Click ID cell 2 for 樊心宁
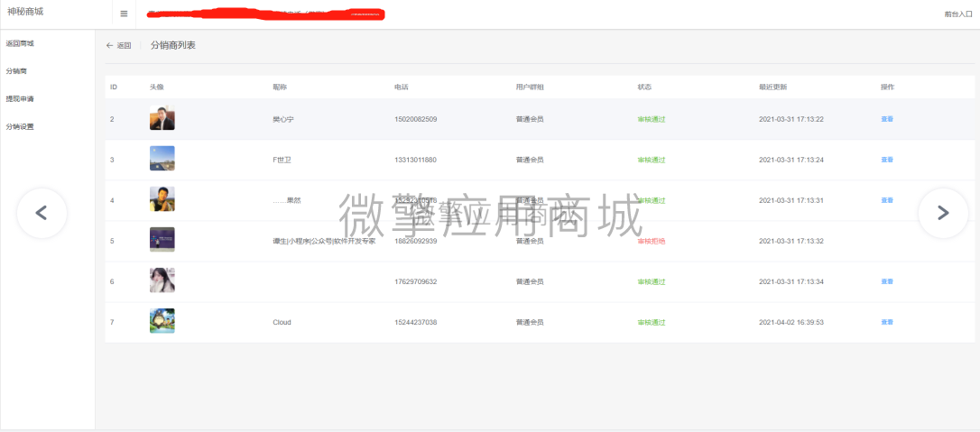This screenshot has height=432, width=980. point(112,119)
